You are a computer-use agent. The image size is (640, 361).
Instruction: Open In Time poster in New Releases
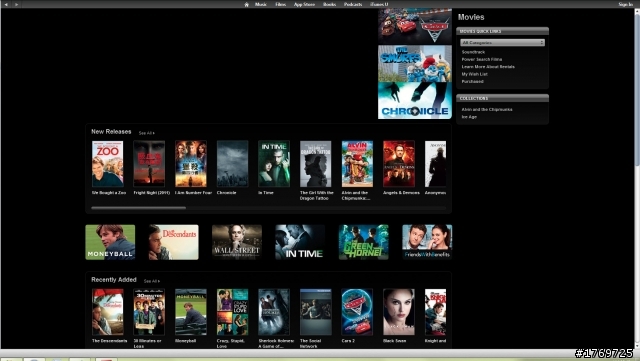tap(274, 164)
